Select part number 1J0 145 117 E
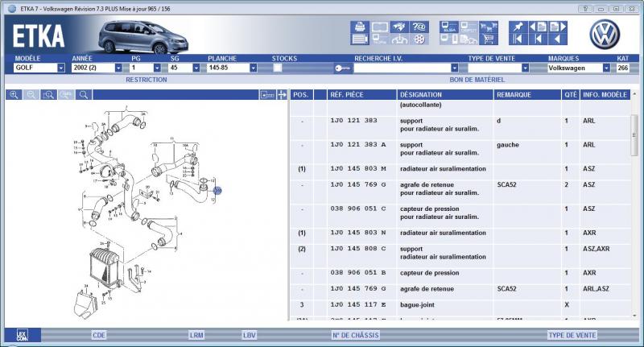This screenshot has width=644, height=347. pos(358,304)
